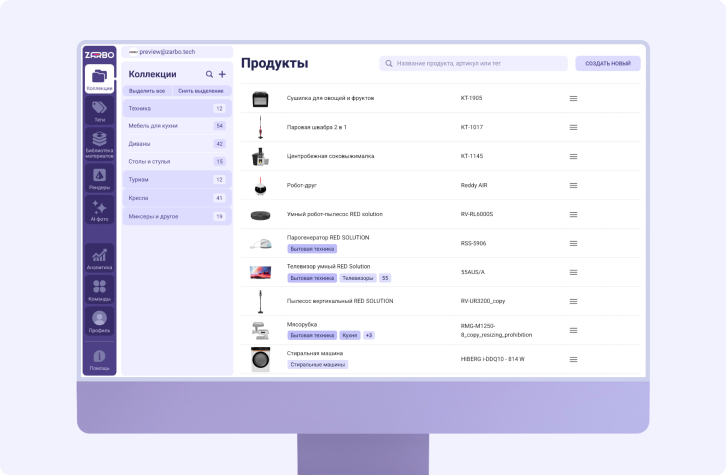This screenshot has height=475, width=726.
Task: Go to Рендеры section
Action: (x=99, y=179)
